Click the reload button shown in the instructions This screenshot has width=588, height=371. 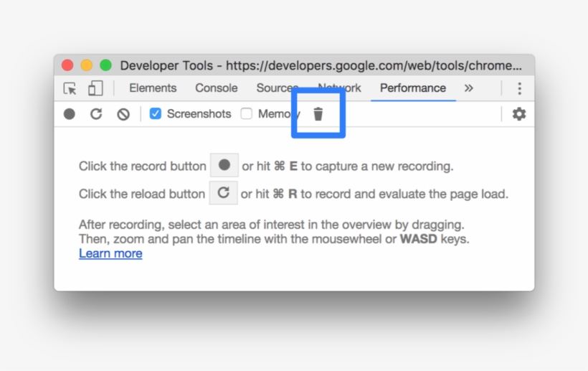(x=223, y=193)
